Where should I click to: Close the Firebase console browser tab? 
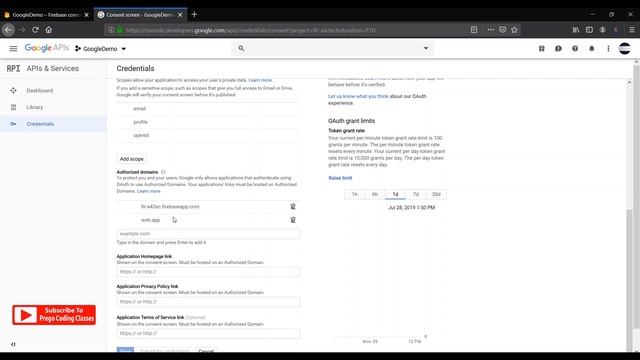[86, 15]
